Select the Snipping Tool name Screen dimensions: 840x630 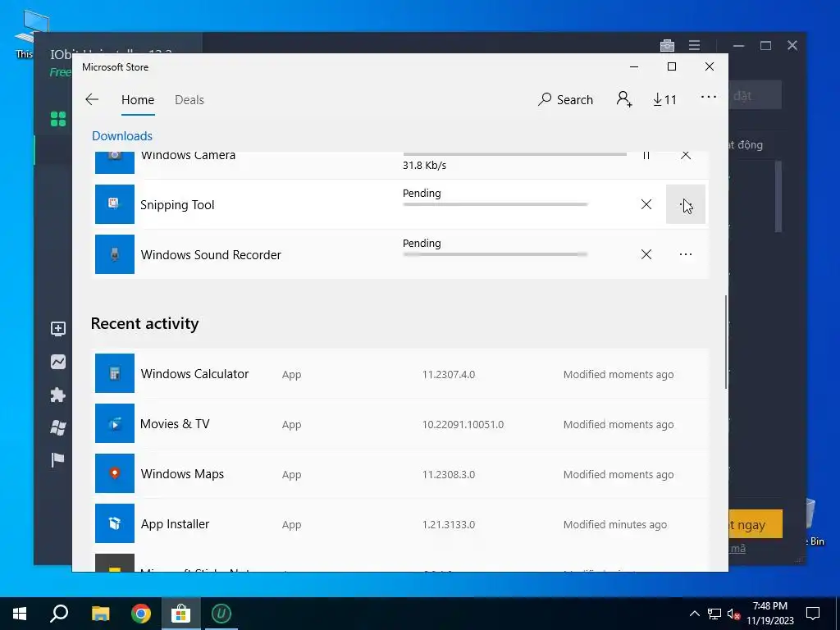point(177,204)
